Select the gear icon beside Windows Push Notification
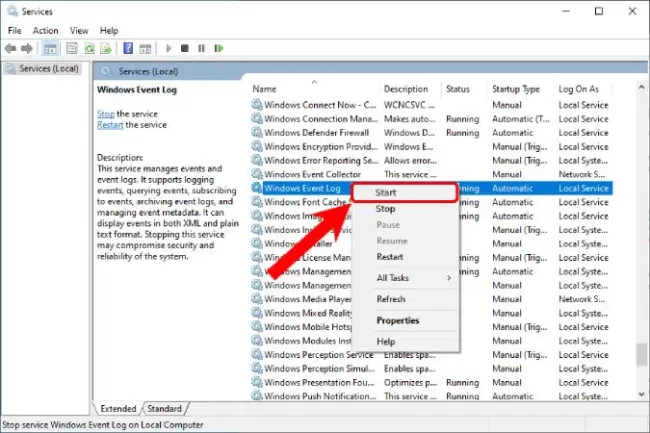650x433 pixels. click(x=257, y=396)
